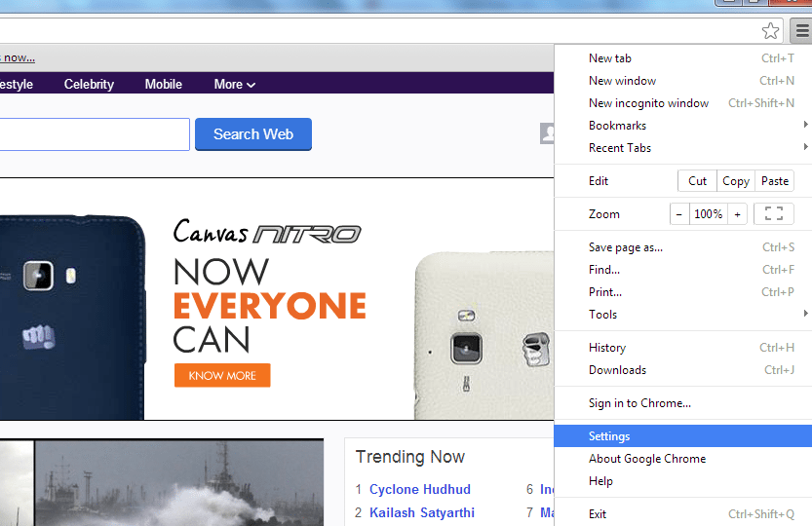Click the KNOW MORE ad button

click(x=222, y=375)
